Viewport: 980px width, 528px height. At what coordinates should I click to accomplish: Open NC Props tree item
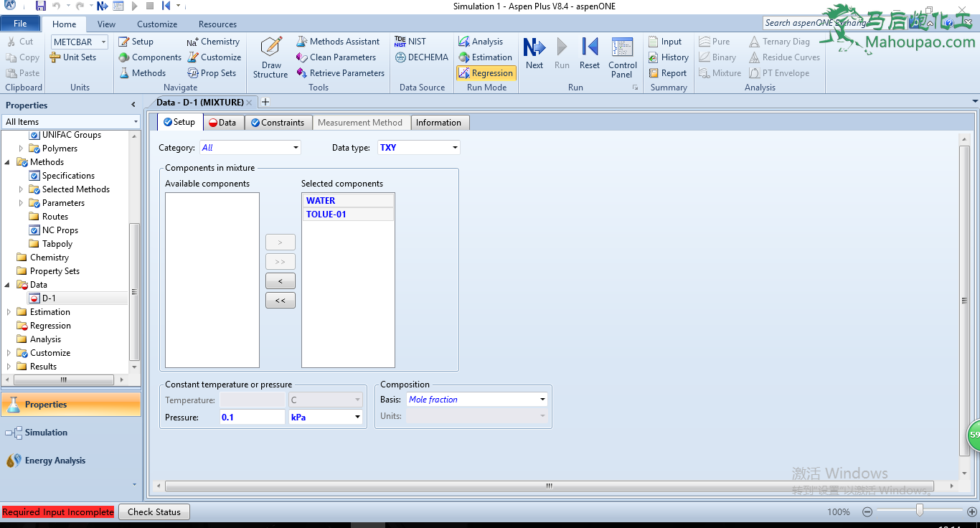coord(60,230)
